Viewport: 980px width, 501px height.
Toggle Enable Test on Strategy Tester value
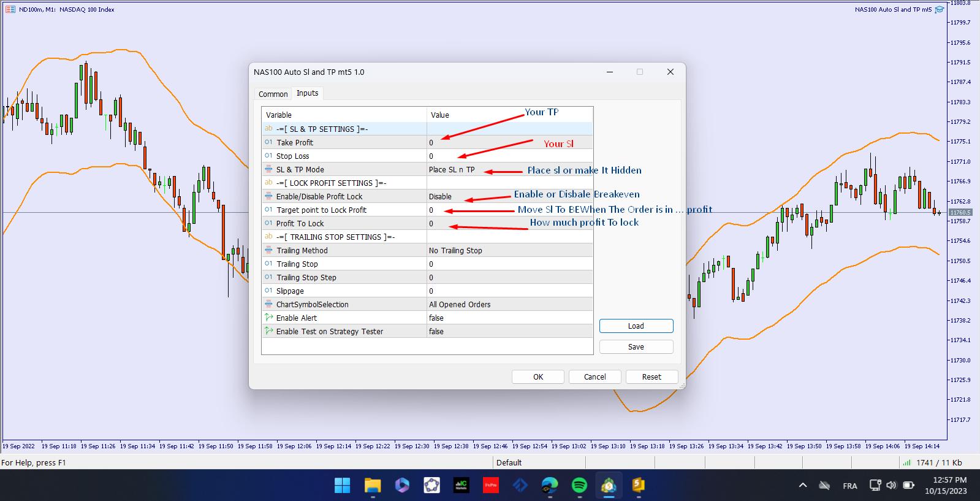point(509,331)
